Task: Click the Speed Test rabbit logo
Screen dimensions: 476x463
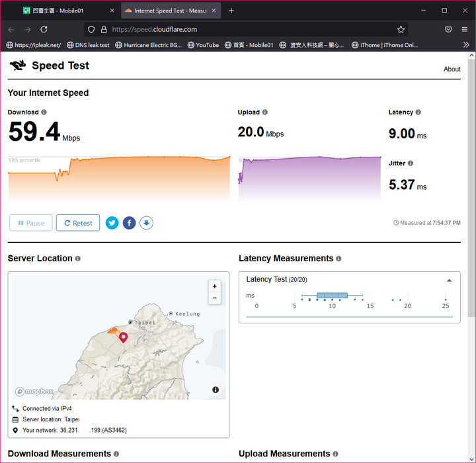Action: tap(18, 65)
